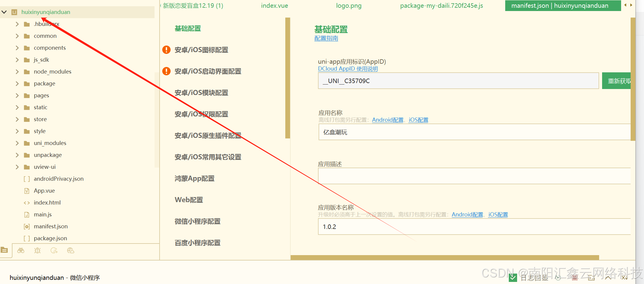Click the manifest.json gear file icon

coord(27,227)
